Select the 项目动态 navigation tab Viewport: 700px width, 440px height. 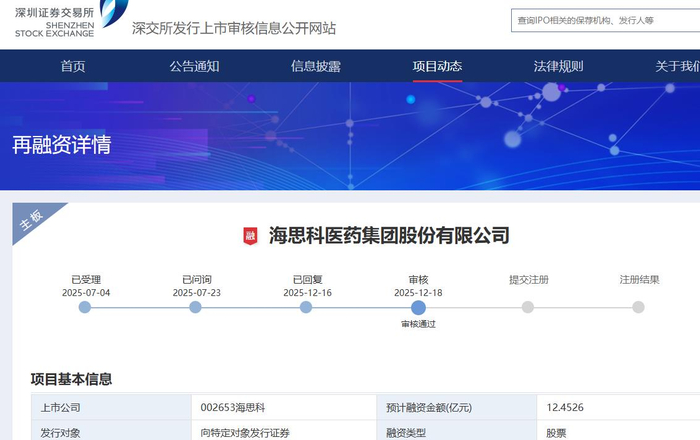click(437, 66)
